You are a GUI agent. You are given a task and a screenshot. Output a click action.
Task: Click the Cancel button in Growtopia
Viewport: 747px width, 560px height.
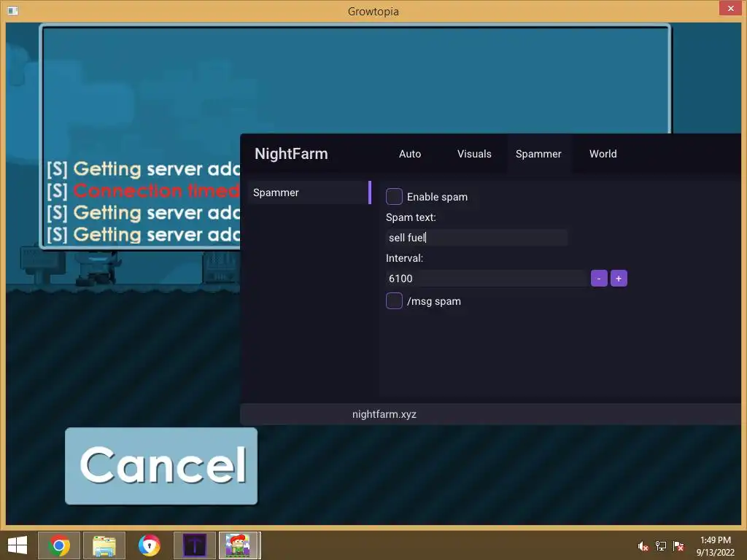(x=161, y=466)
